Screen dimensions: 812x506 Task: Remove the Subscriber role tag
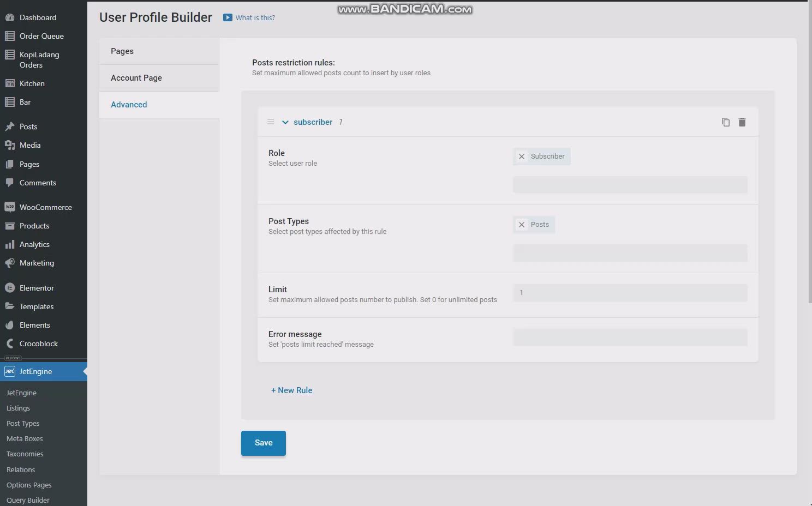(522, 156)
